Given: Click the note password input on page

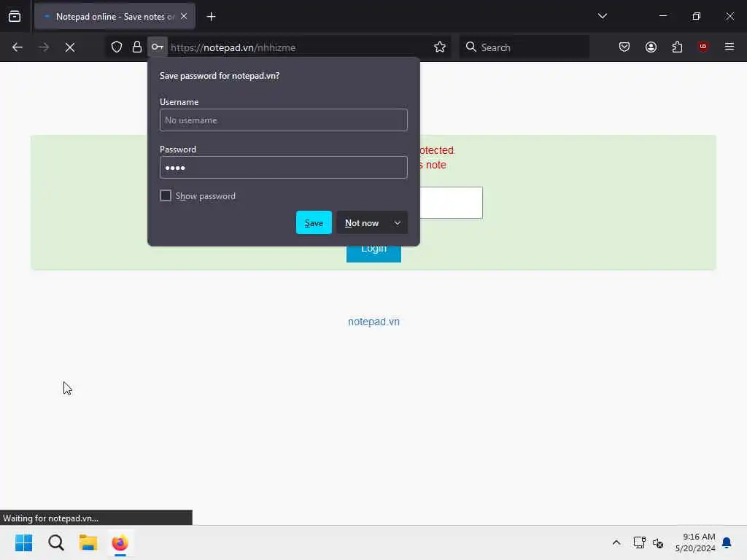Looking at the screenshot, I should 451,203.
